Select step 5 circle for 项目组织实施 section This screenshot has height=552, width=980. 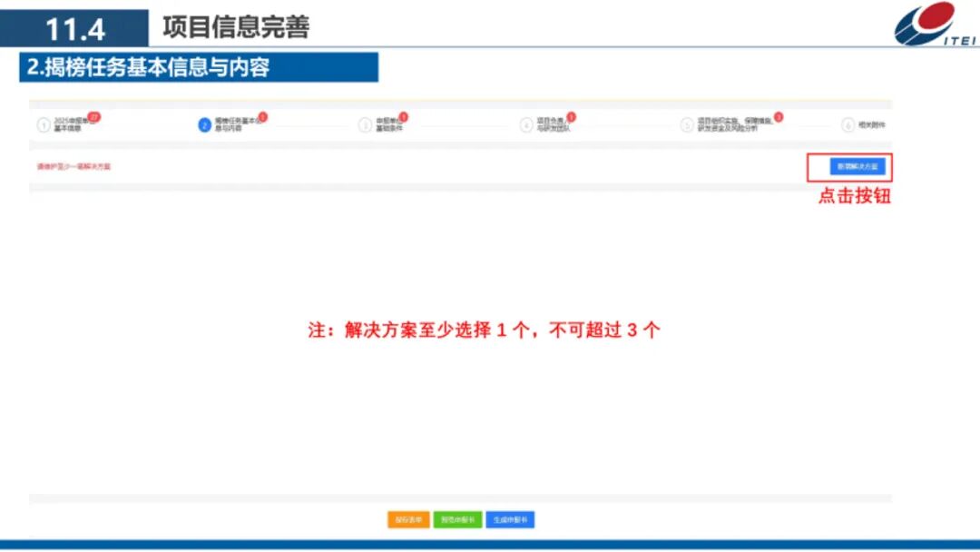coord(686,122)
